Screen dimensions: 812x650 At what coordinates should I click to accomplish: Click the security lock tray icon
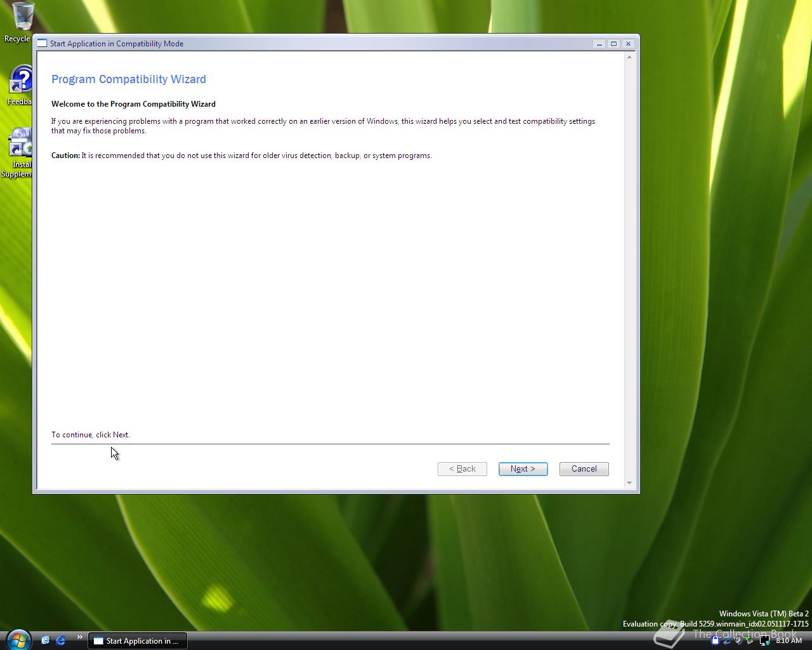click(716, 640)
